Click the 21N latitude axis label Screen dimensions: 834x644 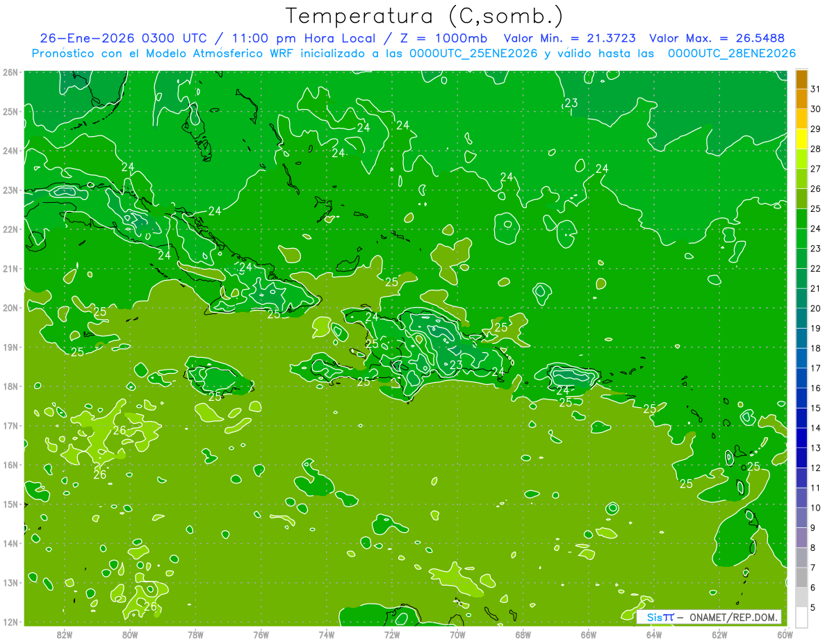pos(10,268)
